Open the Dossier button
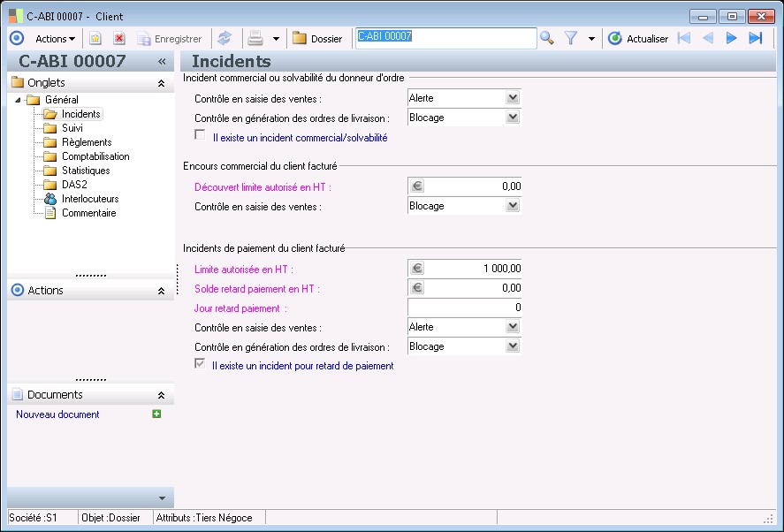 [317, 39]
